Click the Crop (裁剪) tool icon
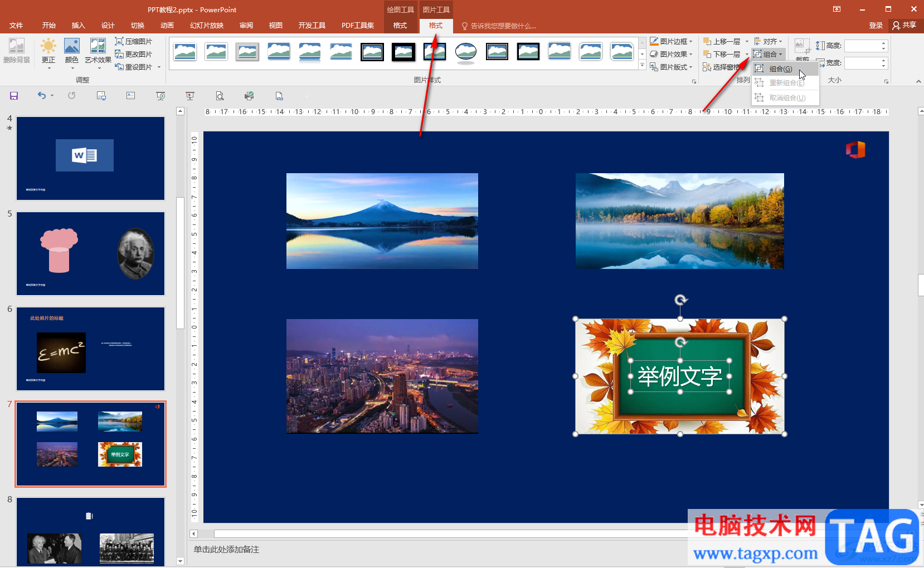Screen dimensions: 924x568 (x=803, y=46)
